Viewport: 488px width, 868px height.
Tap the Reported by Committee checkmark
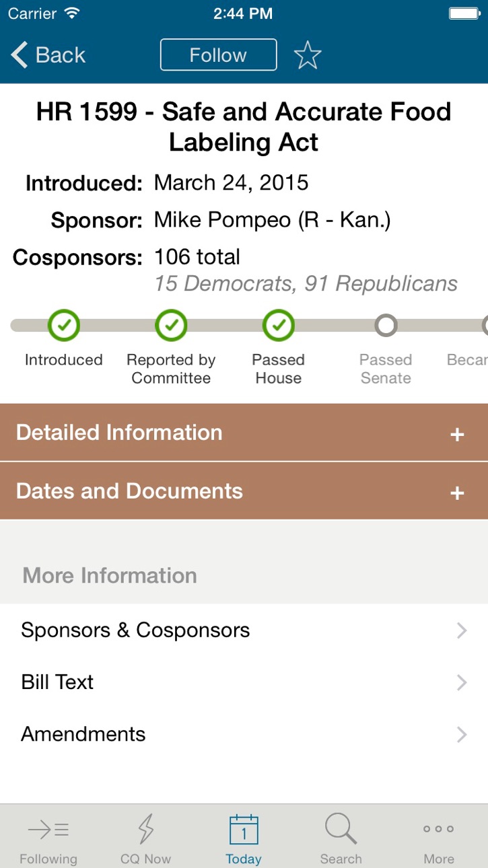tap(171, 326)
